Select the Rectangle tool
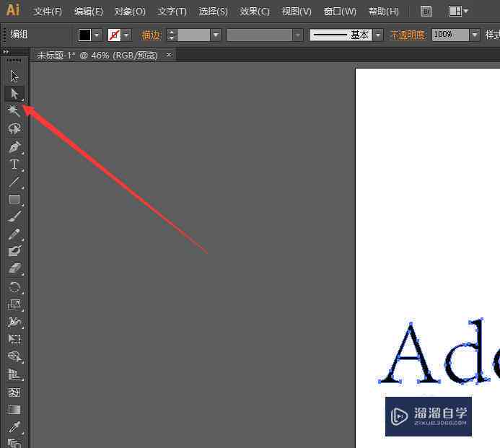 (14, 199)
